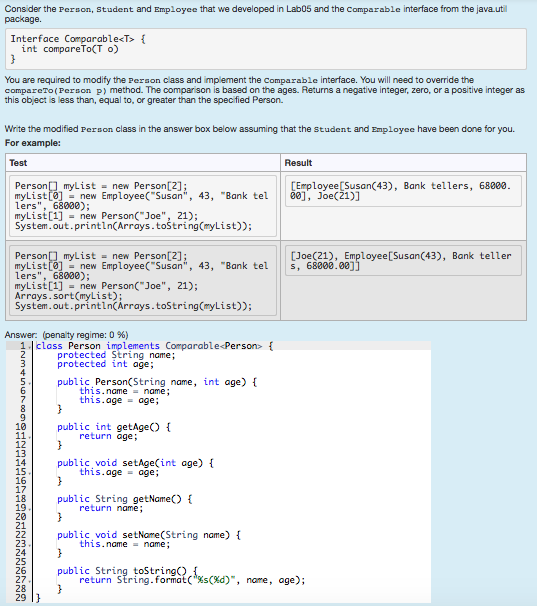The width and height of the screenshot is (537, 606).
Task: Click the second result starting '[Joe(21), Employee'
Action: click(x=401, y=260)
